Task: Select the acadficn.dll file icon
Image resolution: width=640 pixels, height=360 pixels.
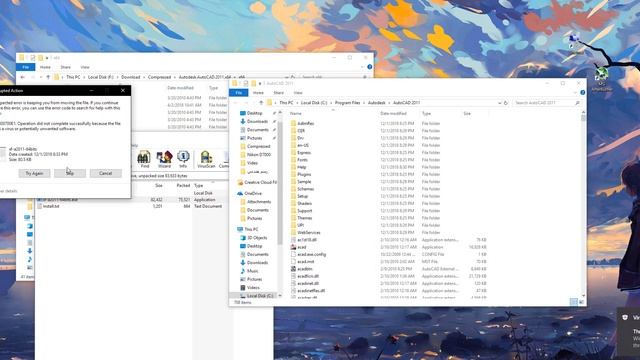Action: 293,276
